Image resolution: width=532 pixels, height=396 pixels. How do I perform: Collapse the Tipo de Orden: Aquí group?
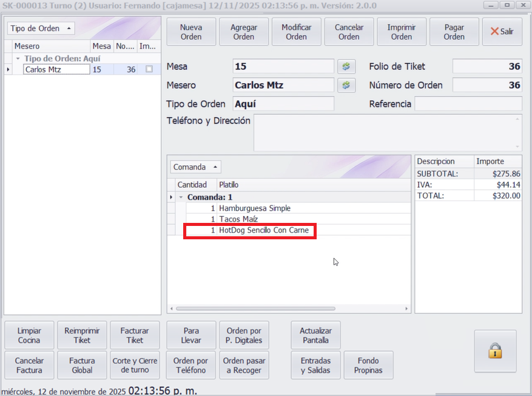coord(18,58)
